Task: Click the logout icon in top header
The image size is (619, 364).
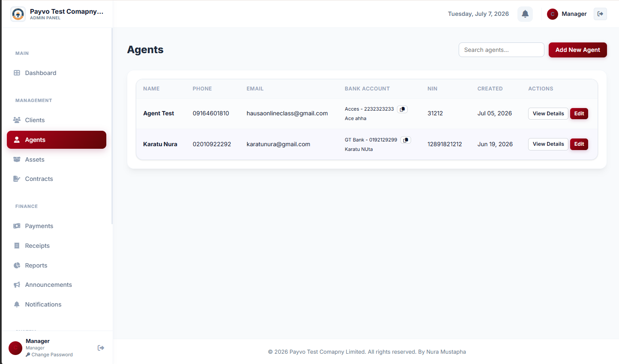Action: pyautogui.click(x=600, y=14)
